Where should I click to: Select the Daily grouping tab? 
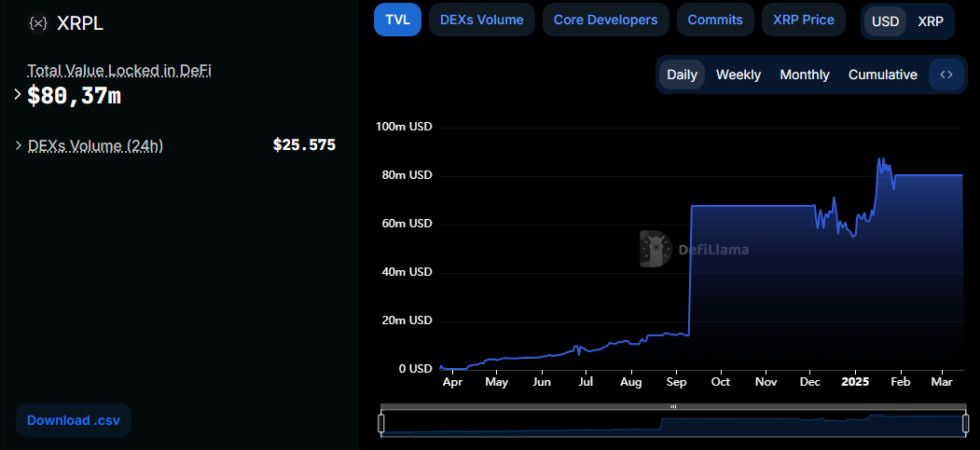(682, 75)
